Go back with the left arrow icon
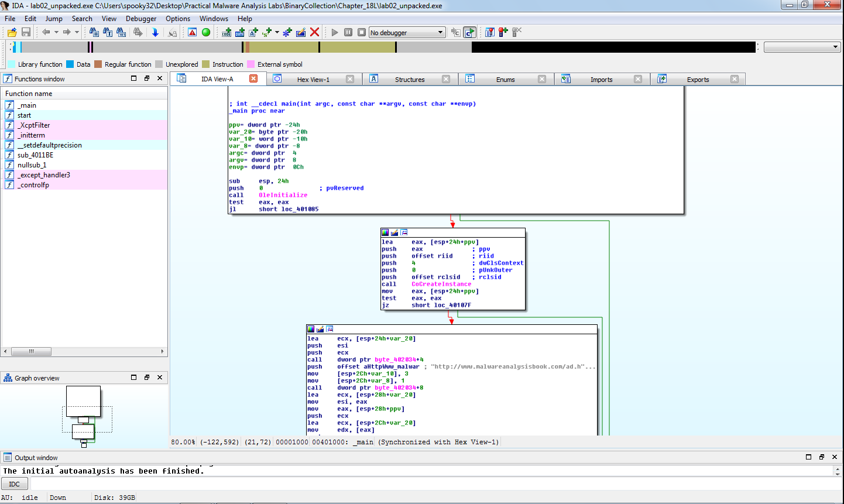Screen dimensions: 844x504 pos(46,32)
